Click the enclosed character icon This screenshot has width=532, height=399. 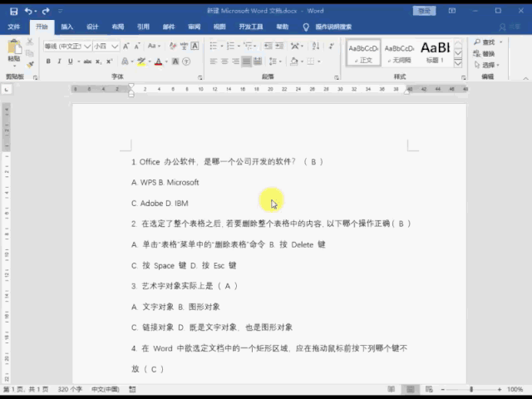[186, 62]
